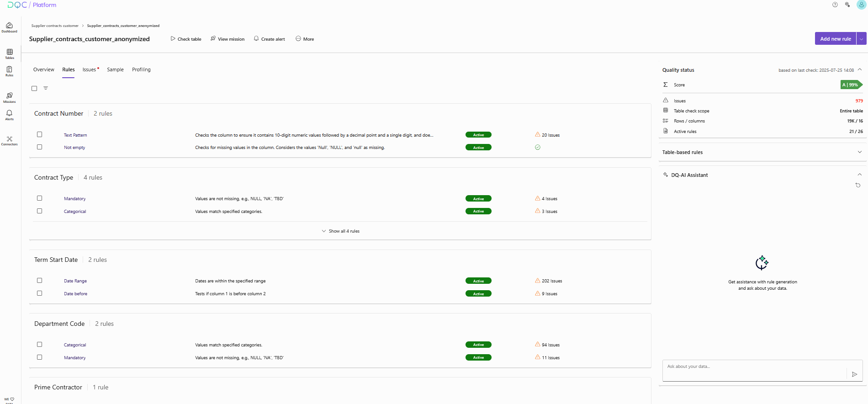Run Check table

(186, 39)
